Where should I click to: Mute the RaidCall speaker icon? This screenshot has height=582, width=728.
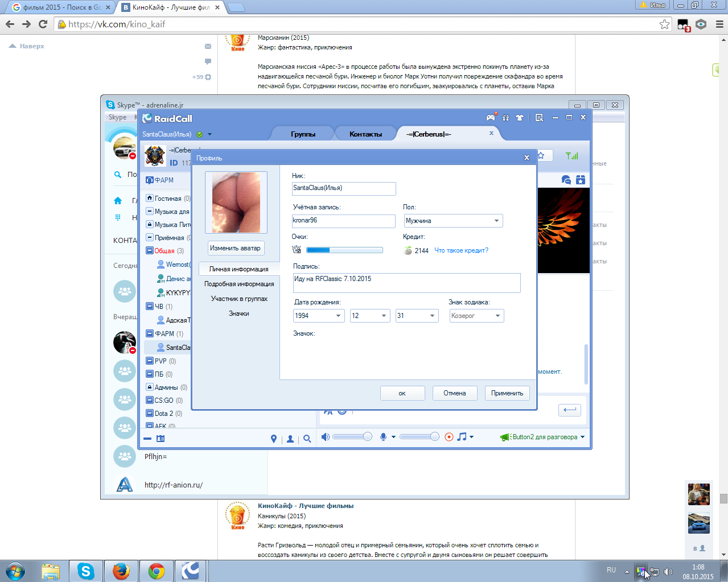pyautogui.click(x=325, y=437)
